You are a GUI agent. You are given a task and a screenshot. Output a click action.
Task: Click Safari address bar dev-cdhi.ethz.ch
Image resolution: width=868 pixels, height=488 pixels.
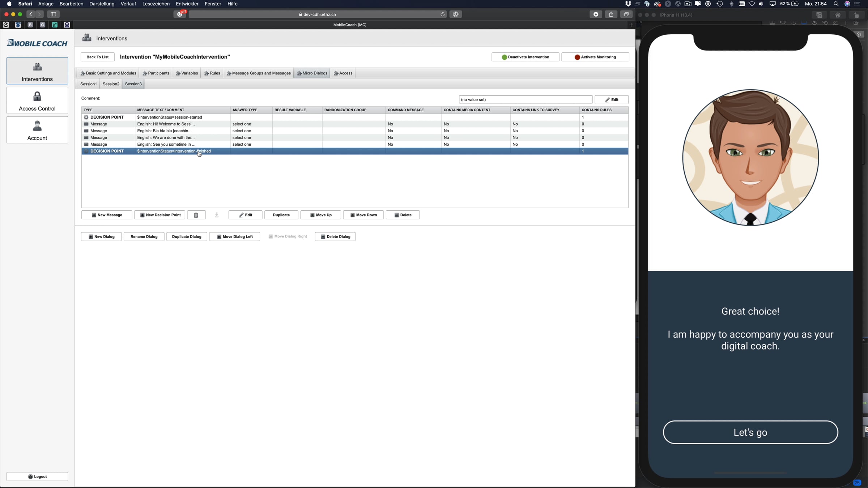click(x=318, y=14)
